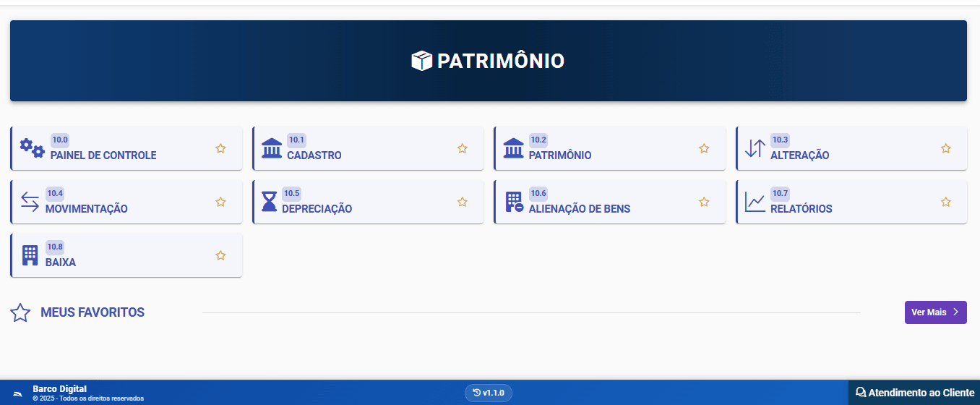Expand favorites with Ver Mais button
This screenshot has height=405, width=980.
[x=935, y=312]
